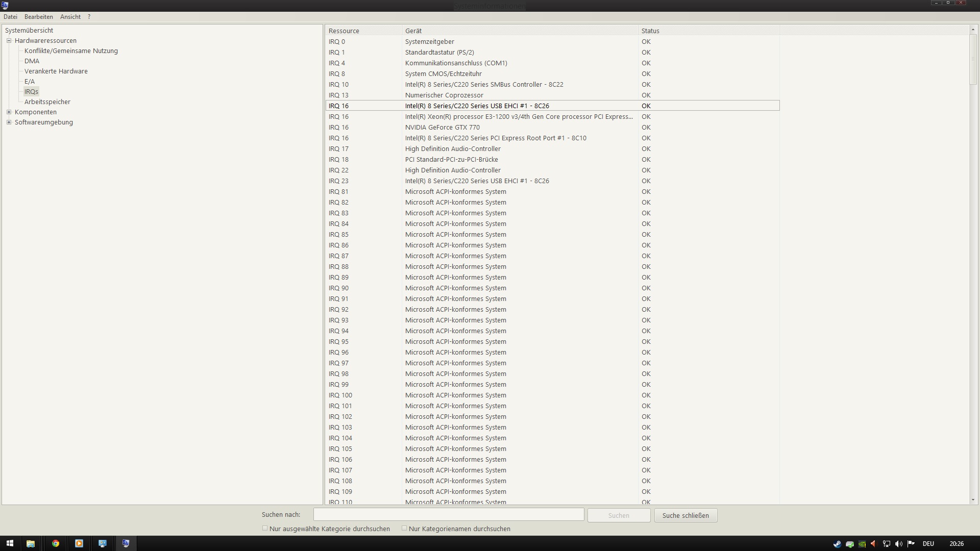Click the Suche schließen button
The width and height of the screenshot is (980, 551).
coord(685,515)
